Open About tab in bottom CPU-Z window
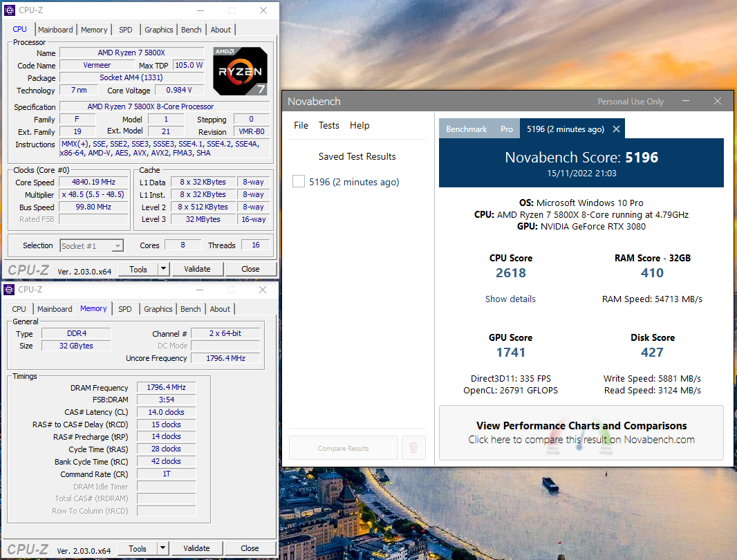Screen dimensions: 737x560 click(220, 309)
